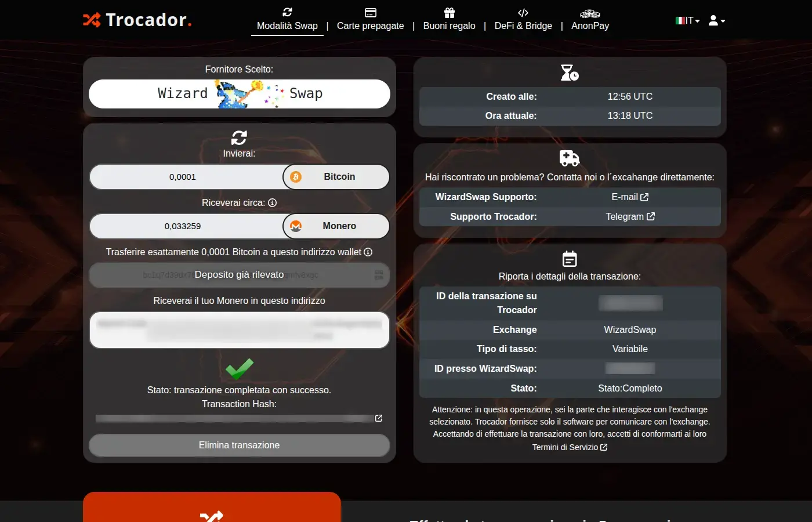Click the swap arrows icon above Modalità Swap
This screenshot has height=522, width=812.
pos(287,12)
